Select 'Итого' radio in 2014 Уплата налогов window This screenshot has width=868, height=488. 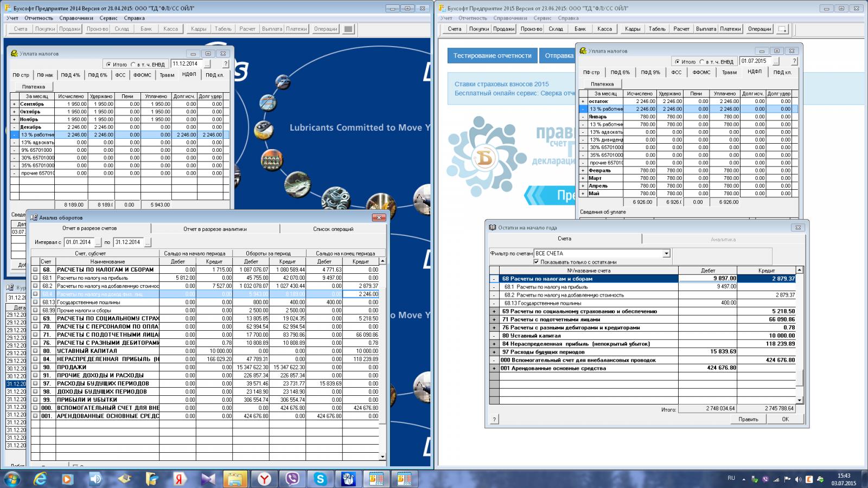108,65
